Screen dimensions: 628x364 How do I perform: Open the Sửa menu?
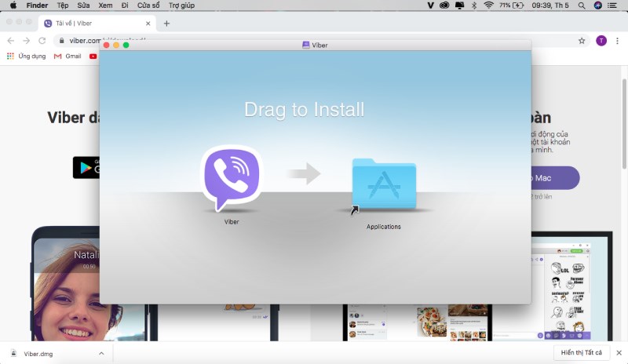[83, 5]
